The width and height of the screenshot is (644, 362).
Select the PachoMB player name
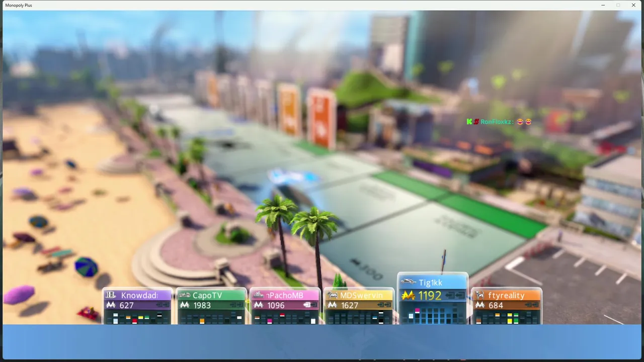(x=285, y=296)
